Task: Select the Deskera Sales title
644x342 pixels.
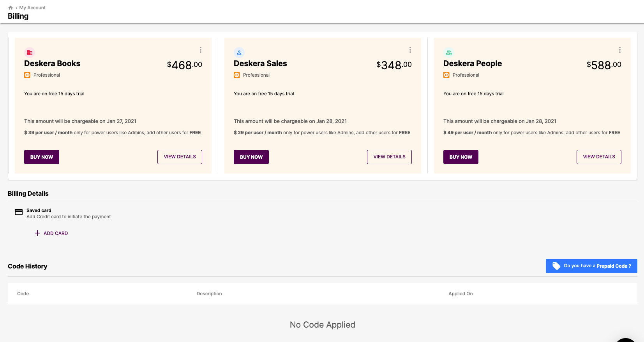Action: coord(260,63)
